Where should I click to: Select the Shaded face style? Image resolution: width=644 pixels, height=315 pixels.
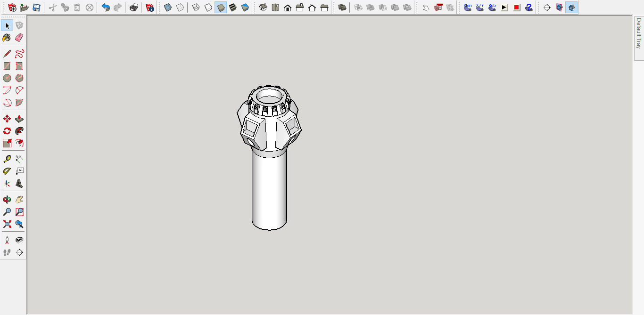(221, 8)
